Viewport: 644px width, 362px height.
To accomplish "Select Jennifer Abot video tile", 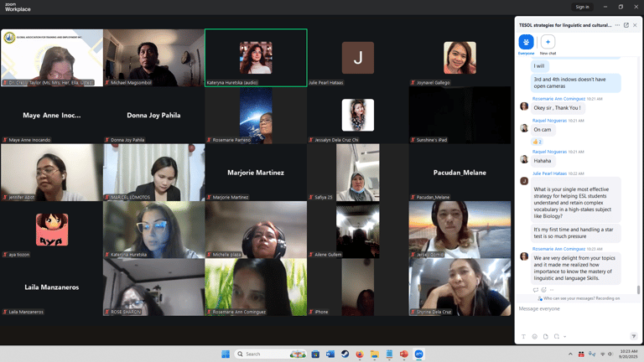I will 52,173.
